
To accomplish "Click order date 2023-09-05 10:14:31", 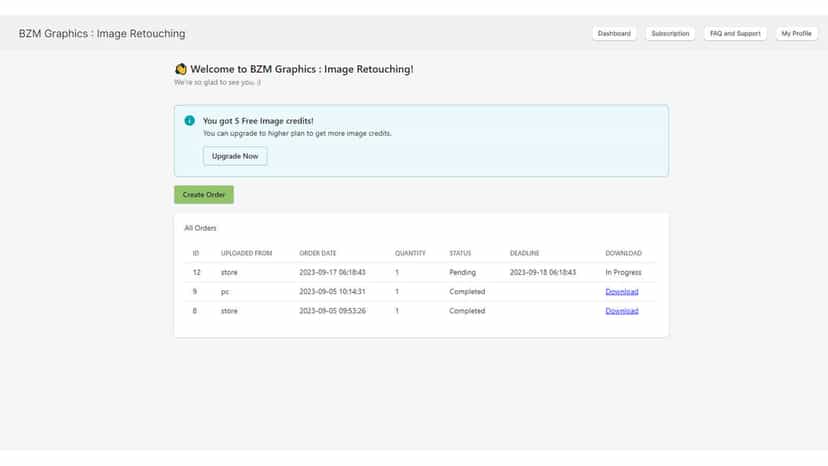I will (332, 292).
